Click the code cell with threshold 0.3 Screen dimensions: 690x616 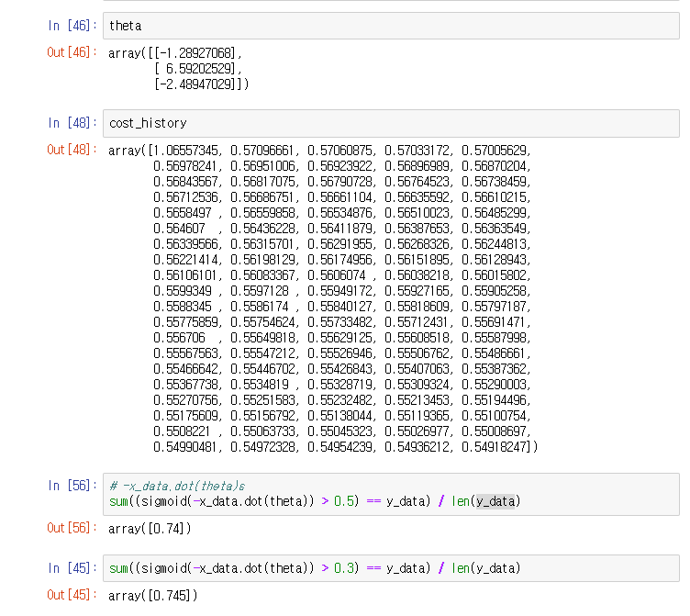tap(391, 568)
